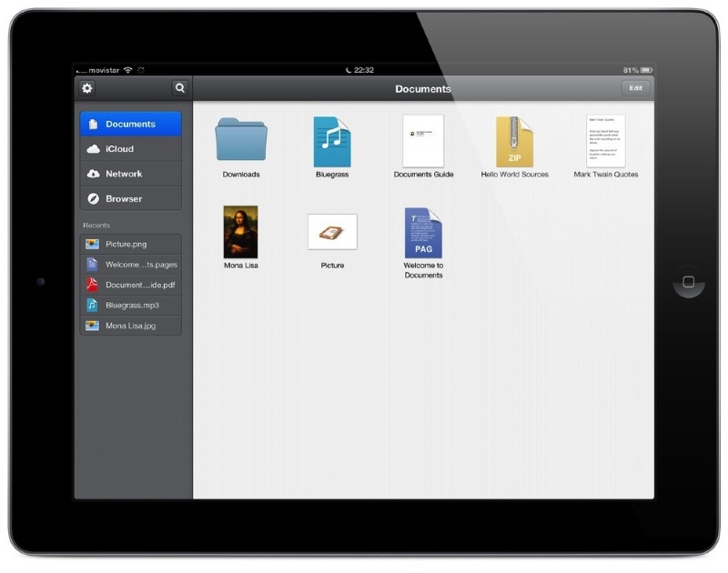Open recent Welcome...ts.pages file

pos(130,265)
